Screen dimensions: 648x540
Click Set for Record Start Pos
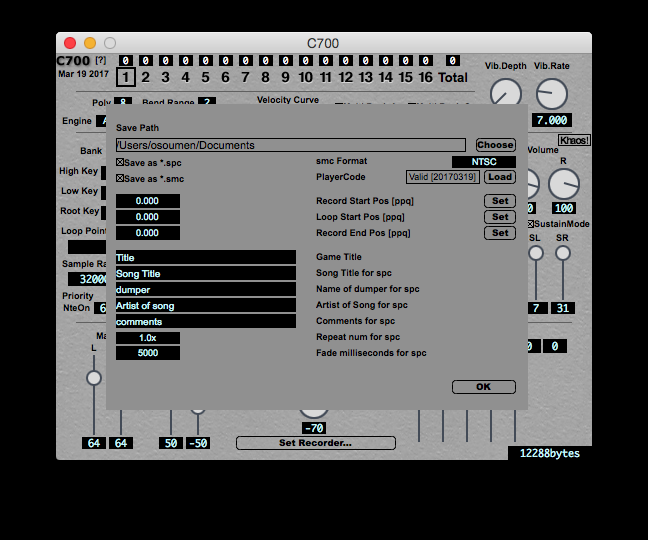click(500, 201)
